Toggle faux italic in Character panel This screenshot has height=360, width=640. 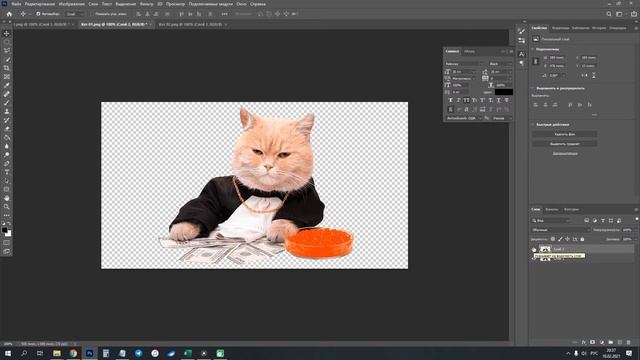pos(458,100)
